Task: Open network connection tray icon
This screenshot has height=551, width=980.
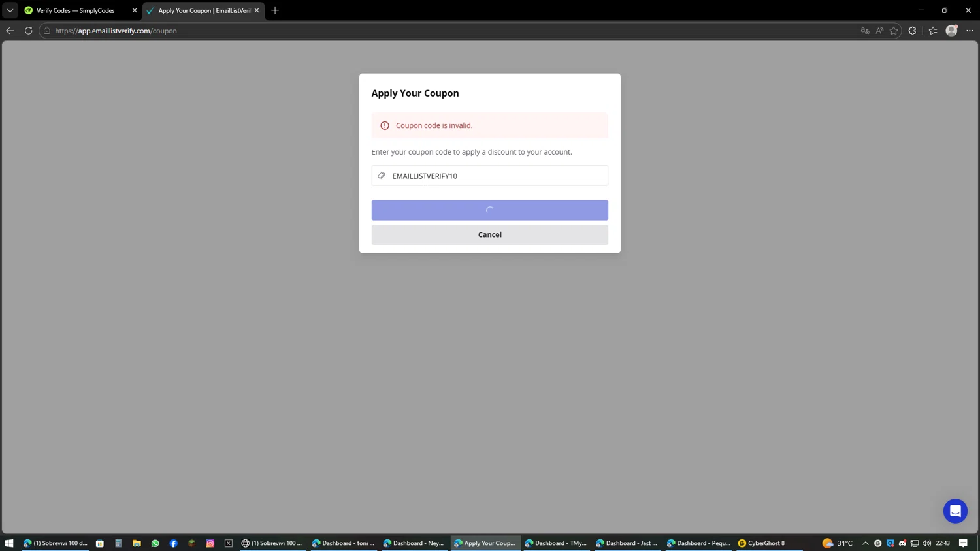Action: 915,543
